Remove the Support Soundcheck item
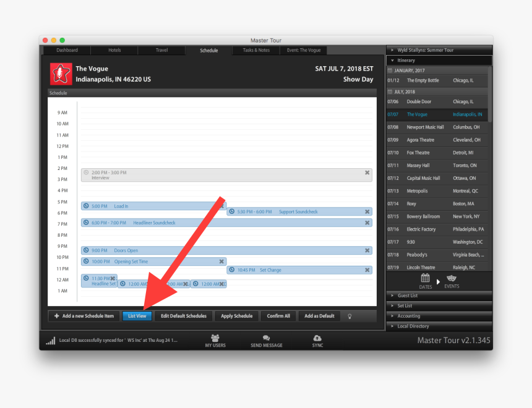This screenshot has width=532, height=408. click(367, 211)
